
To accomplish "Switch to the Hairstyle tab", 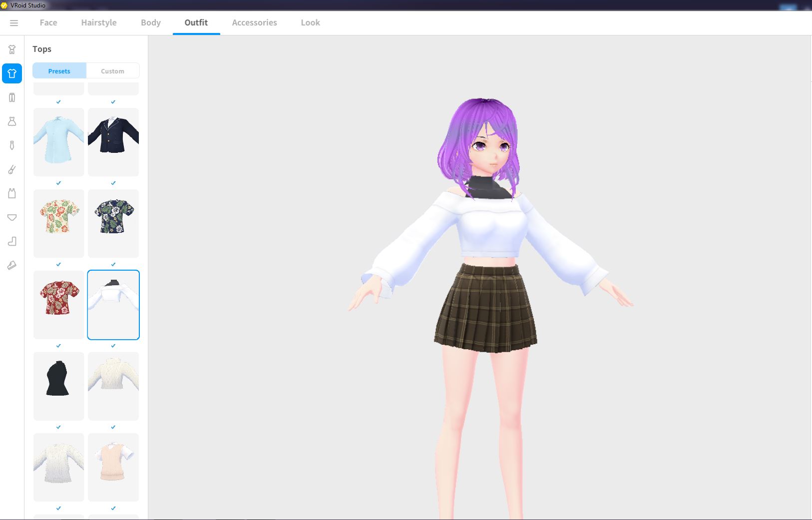I will (x=99, y=22).
